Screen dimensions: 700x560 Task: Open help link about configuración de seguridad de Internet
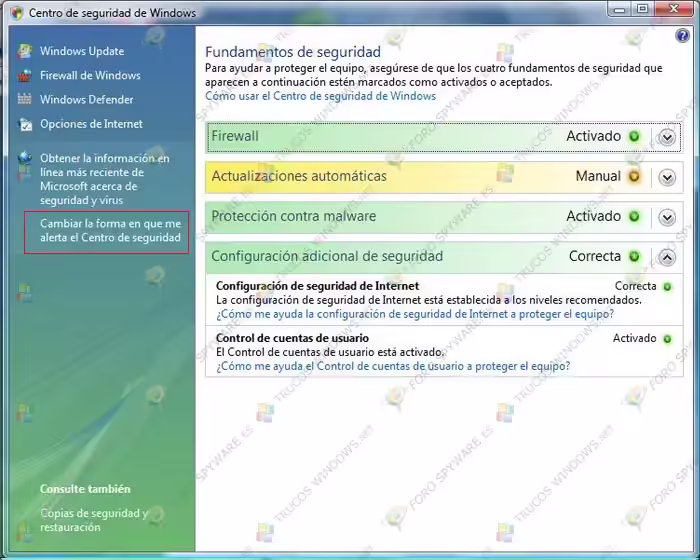click(x=415, y=314)
